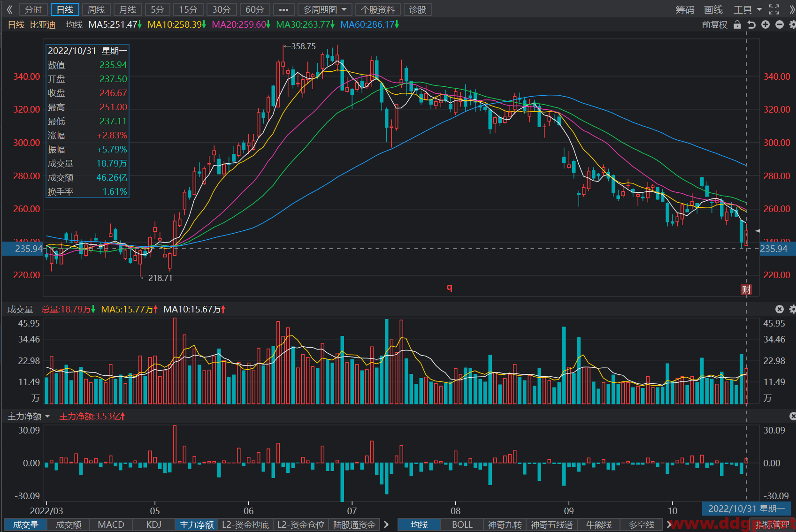Select KDJ indicator tab
Image resolution: width=796 pixels, height=532 pixels.
point(154,524)
